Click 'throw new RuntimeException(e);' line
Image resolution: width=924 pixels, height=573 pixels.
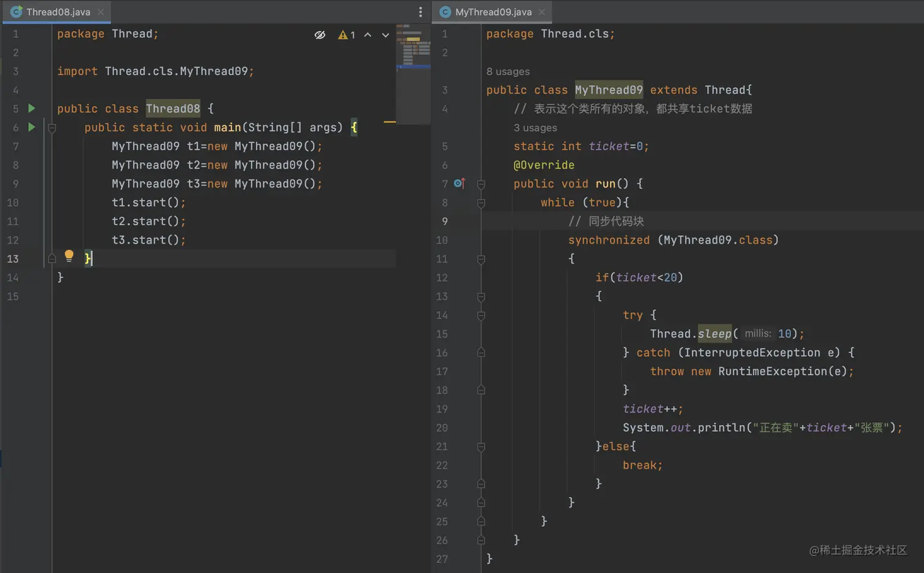tap(752, 371)
